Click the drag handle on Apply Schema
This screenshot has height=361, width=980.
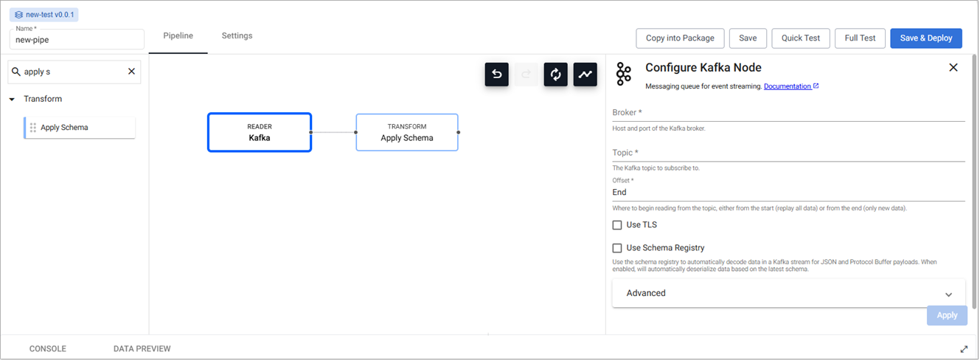[x=32, y=128]
